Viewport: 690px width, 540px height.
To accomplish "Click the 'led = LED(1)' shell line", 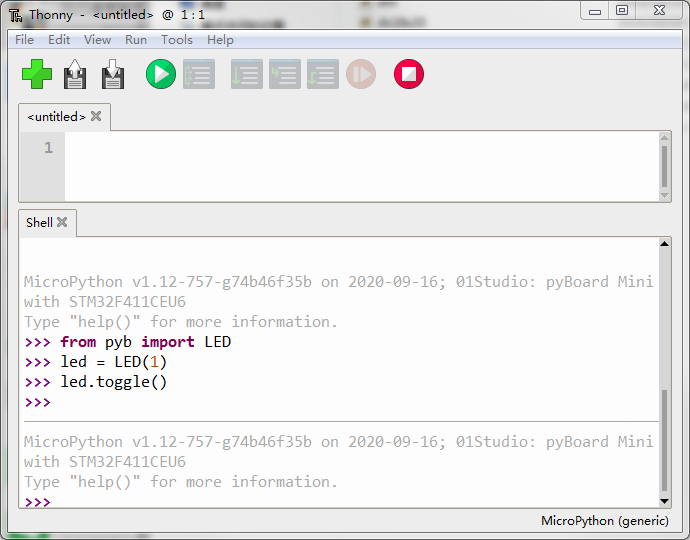I will coord(114,362).
